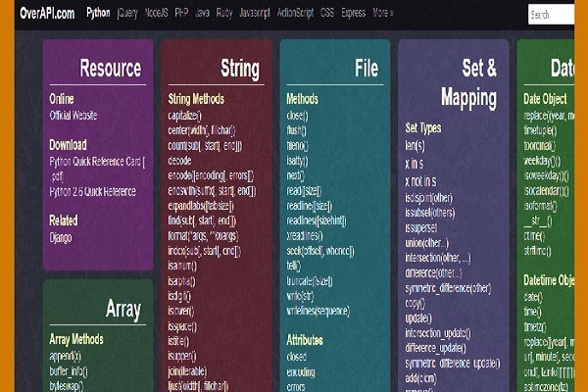The height and width of the screenshot is (392, 588).
Task: Open tell() file method
Action: [x=294, y=266]
